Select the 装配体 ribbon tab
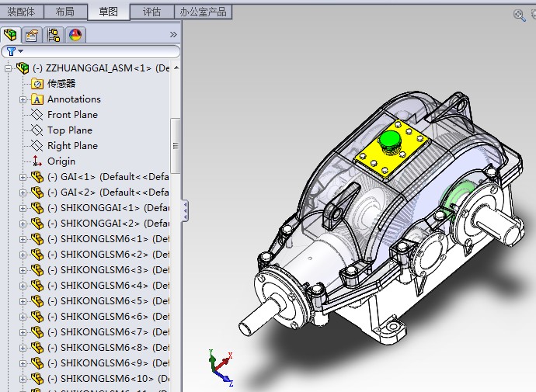The width and height of the screenshot is (536, 392). point(21,12)
